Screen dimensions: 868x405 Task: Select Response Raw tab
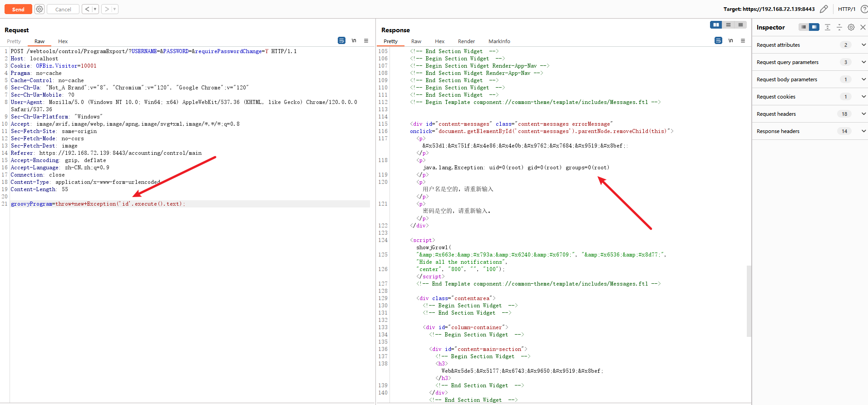point(416,41)
